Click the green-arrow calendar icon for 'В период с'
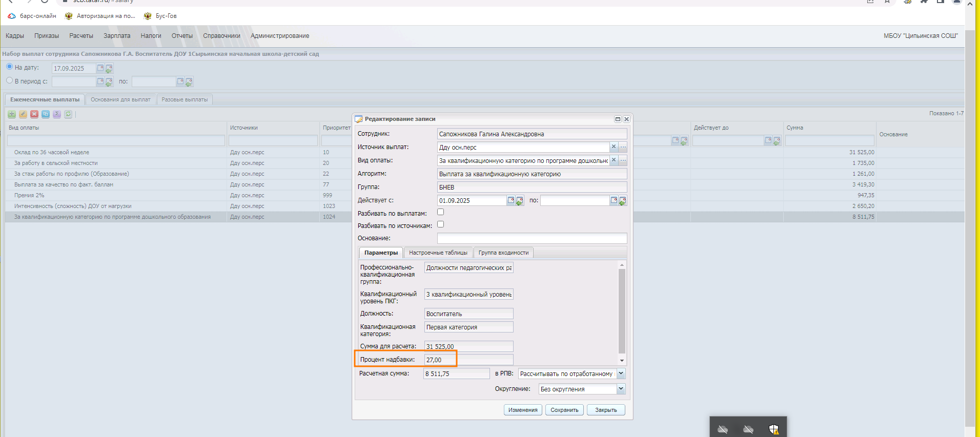Image resolution: width=980 pixels, height=437 pixels. coord(109,82)
